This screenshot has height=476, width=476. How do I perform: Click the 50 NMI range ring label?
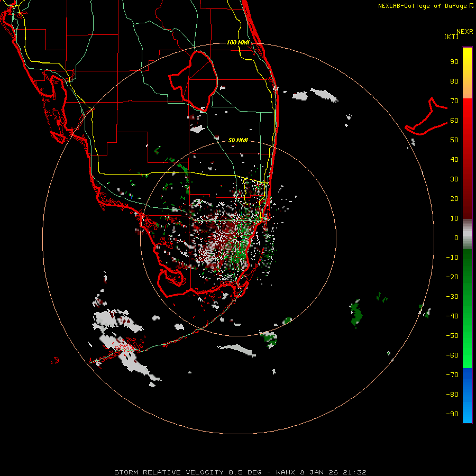pos(238,140)
